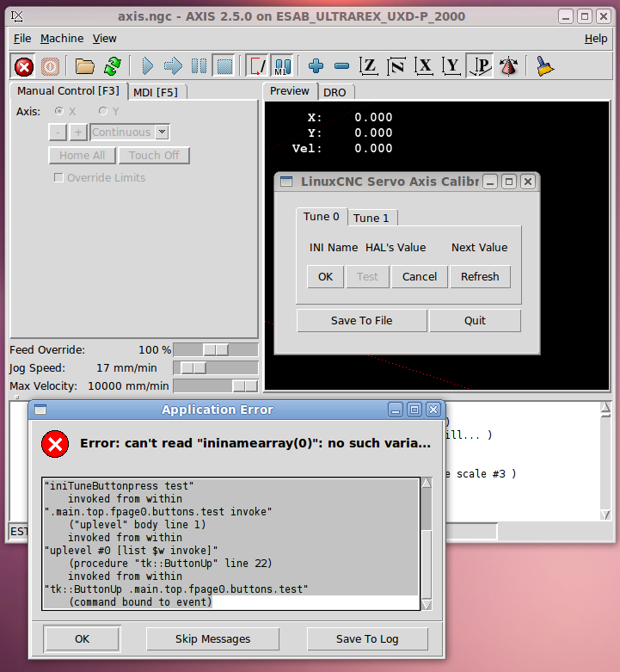620x672 pixels.
Task: Click the selected error traceback text area
Action: click(x=231, y=544)
